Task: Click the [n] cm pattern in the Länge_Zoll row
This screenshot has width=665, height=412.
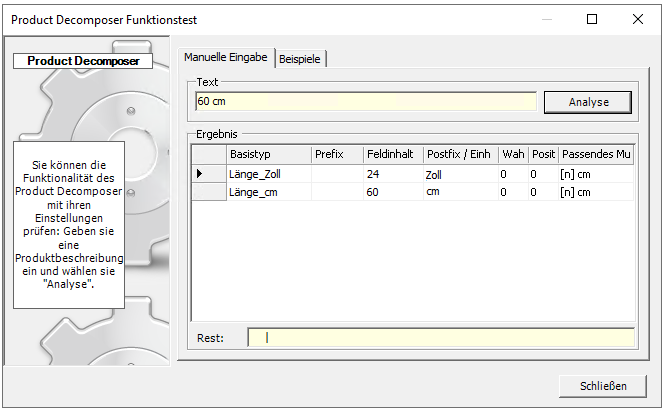Action: click(597, 174)
